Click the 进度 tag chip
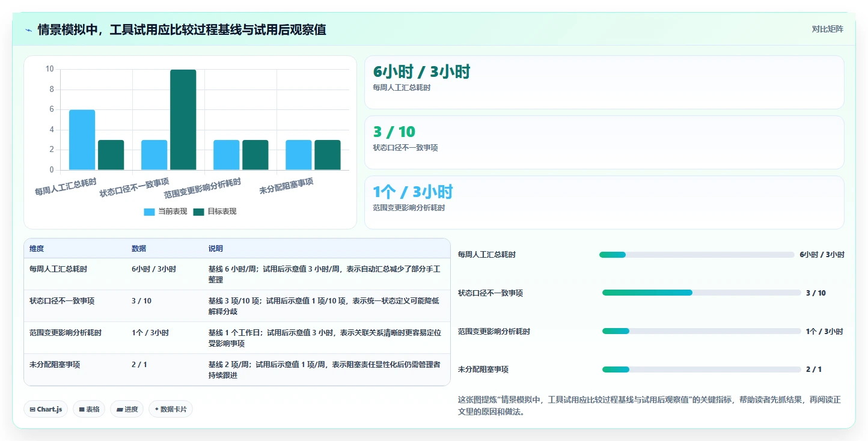Image resolution: width=868 pixels, height=441 pixels. pyautogui.click(x=127, y=409)
